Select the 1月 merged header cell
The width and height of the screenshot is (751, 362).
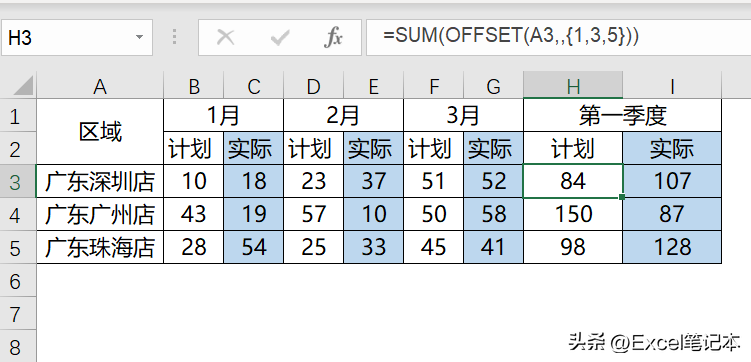point(223,115)
